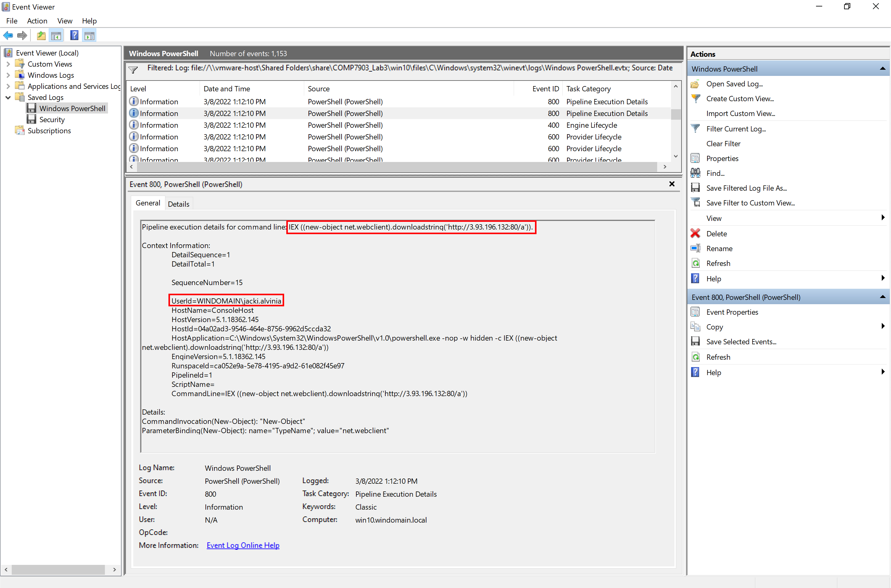This screenshot has height=588, width=891.
Task: Click the Subscriptions tree icon
Action: click(x=19, y=130)
